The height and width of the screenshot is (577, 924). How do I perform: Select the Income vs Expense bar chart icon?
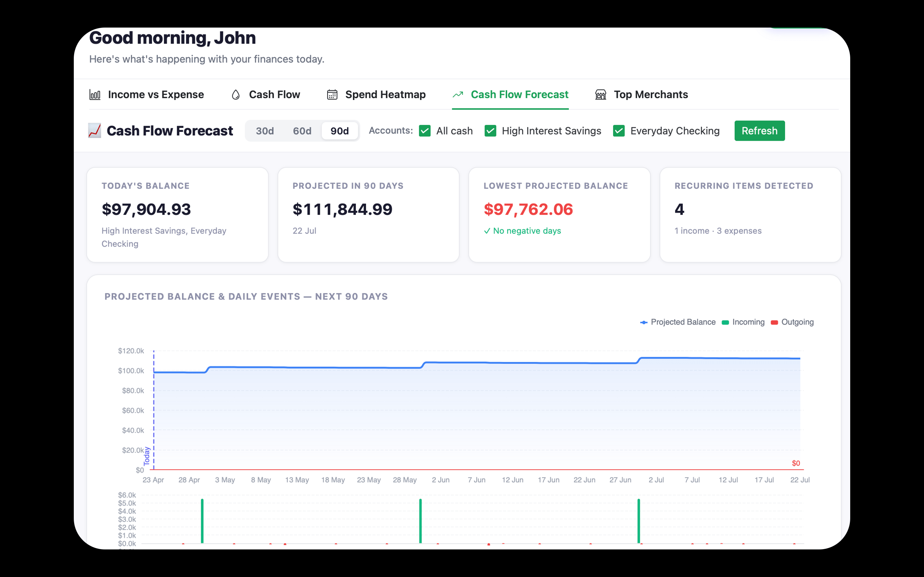95,94
